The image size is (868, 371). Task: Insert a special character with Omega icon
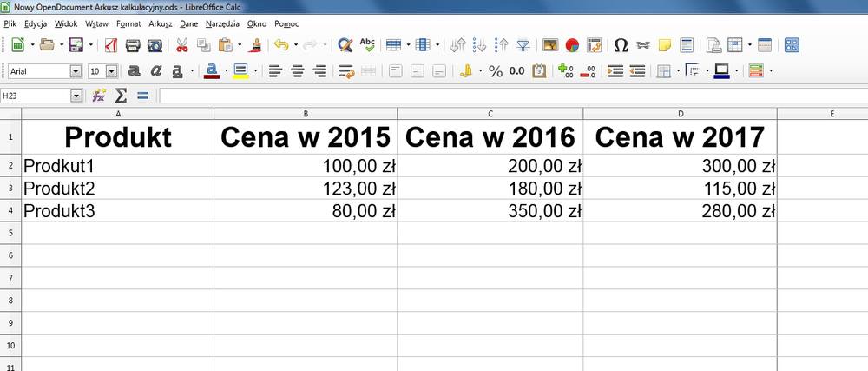coord(621,45)
